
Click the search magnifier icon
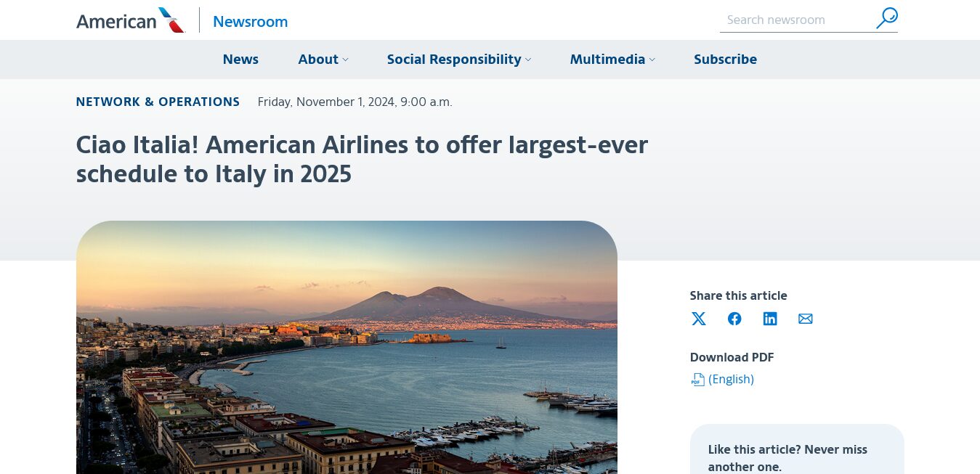point(886,18)
